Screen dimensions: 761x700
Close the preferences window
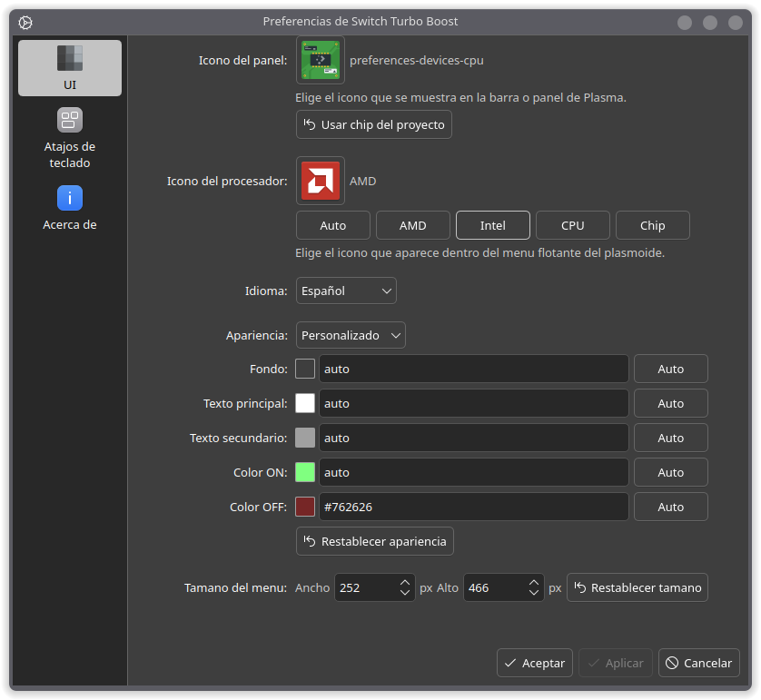click(736, 23)
